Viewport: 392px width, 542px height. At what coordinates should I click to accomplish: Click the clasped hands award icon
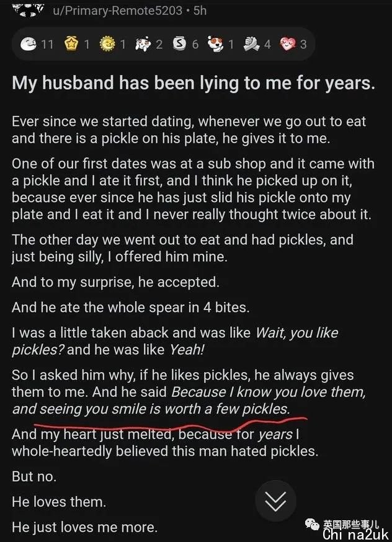(251, 44)
